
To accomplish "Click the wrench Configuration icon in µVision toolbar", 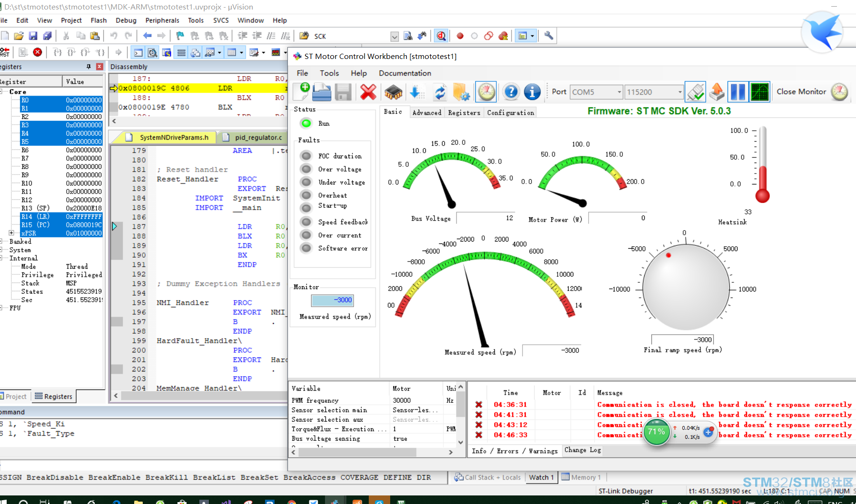I will (549, 36).
